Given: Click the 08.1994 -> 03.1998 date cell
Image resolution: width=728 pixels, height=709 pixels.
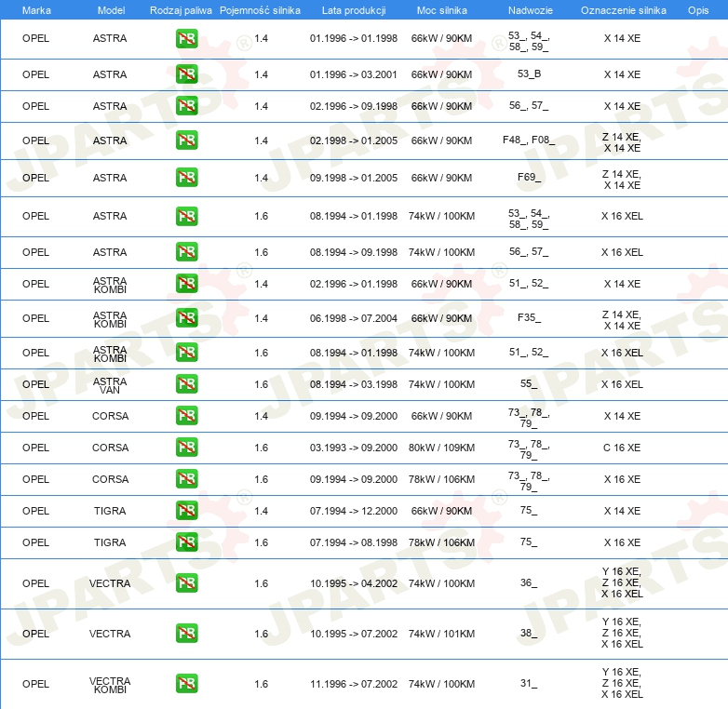Looking at the screenshot, I should pos(354,384).
